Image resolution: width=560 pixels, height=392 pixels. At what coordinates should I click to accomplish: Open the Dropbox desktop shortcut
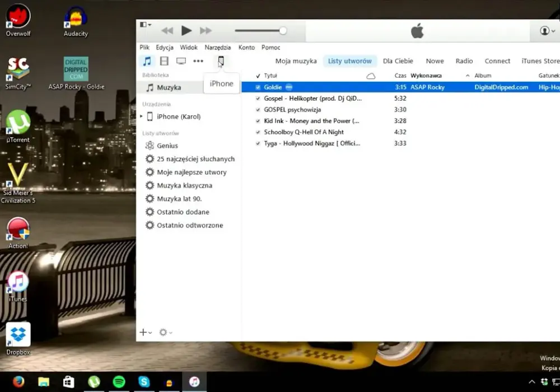tap(18, 338)
